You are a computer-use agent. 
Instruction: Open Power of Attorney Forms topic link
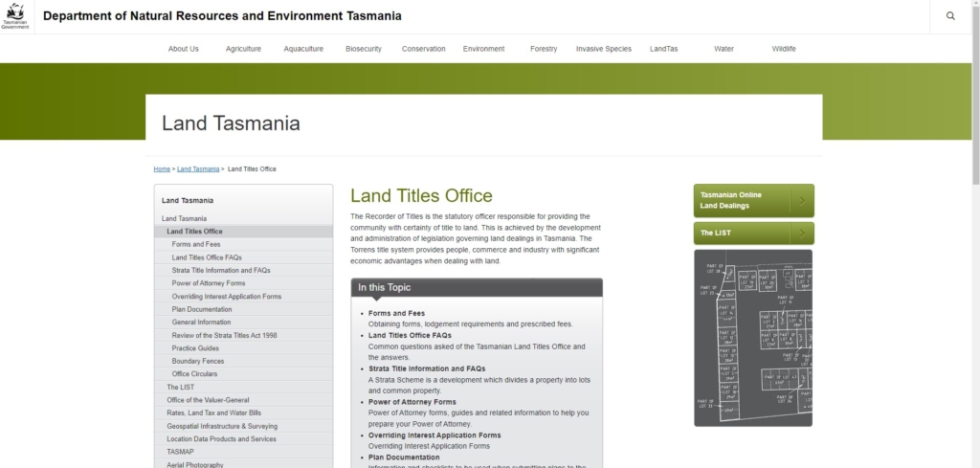tap(412, 402)
